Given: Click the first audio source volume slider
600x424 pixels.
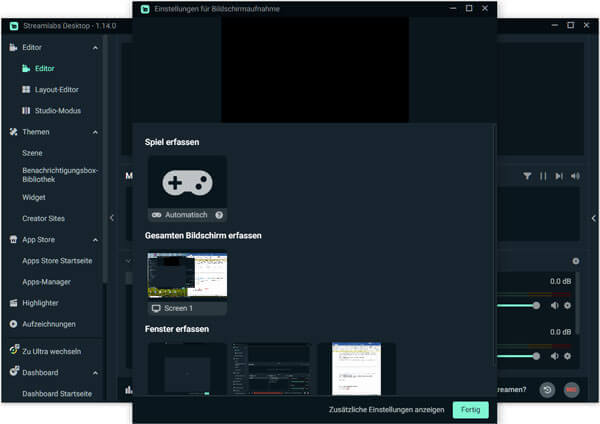Looking at the screenshot, I should point(520,305).
